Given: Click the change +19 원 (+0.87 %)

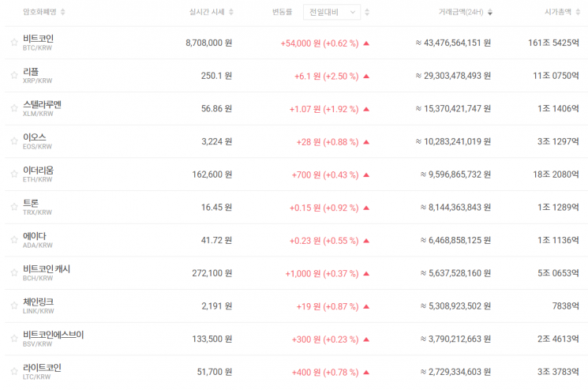Looking at the screenshot, I should (x=328, y=307).
